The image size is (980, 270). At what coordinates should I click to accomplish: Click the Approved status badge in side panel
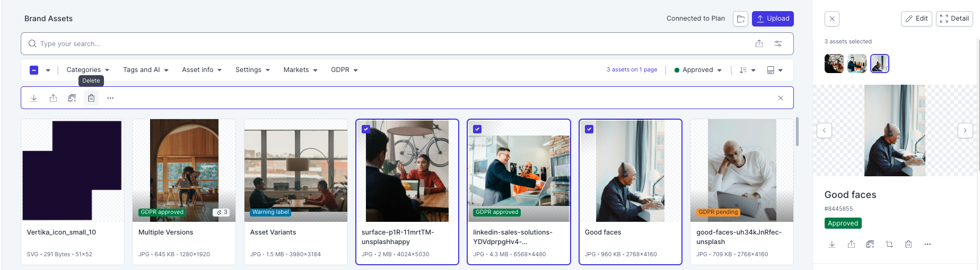(843, 223)
